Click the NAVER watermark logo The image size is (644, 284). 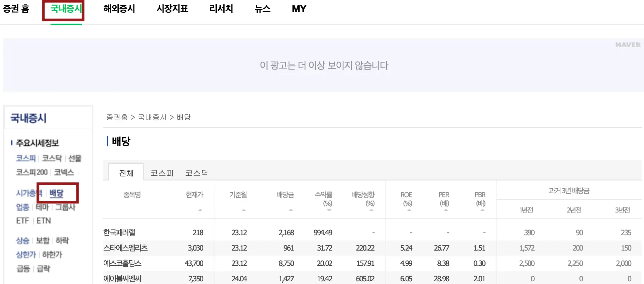click(x=628, y=44)
